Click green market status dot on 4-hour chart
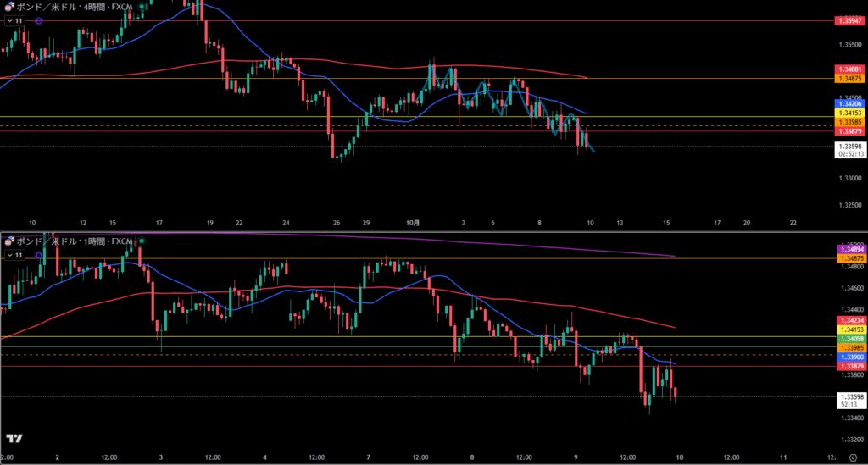This screenshot has height=465, width=868. pos(142,6)
